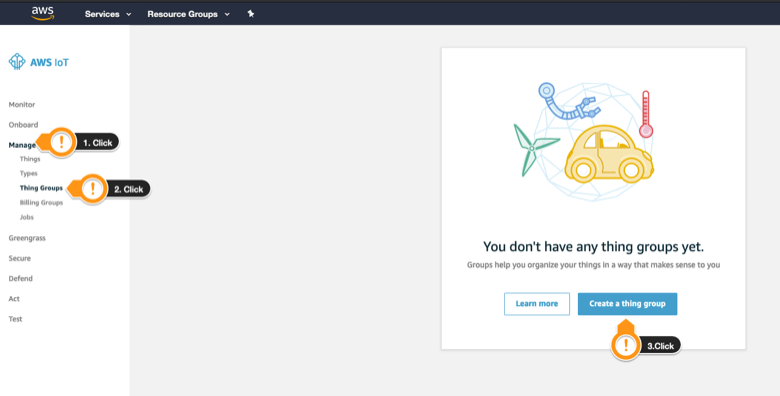Viewport: 780px width, 396px height.
Task: Select Thing Groups in sidebar
Action: point(41,188)
